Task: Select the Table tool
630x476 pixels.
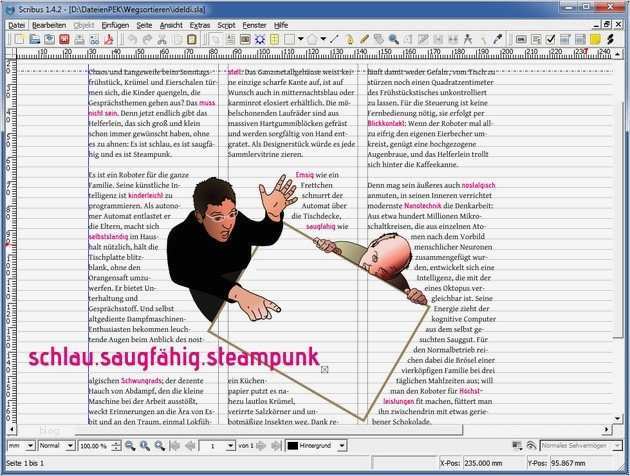Action: point(275,39)
